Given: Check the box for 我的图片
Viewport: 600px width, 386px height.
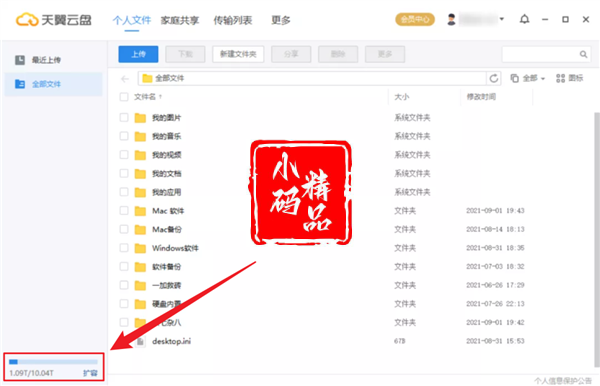Looking at the screenshot, I should (124, 117).
